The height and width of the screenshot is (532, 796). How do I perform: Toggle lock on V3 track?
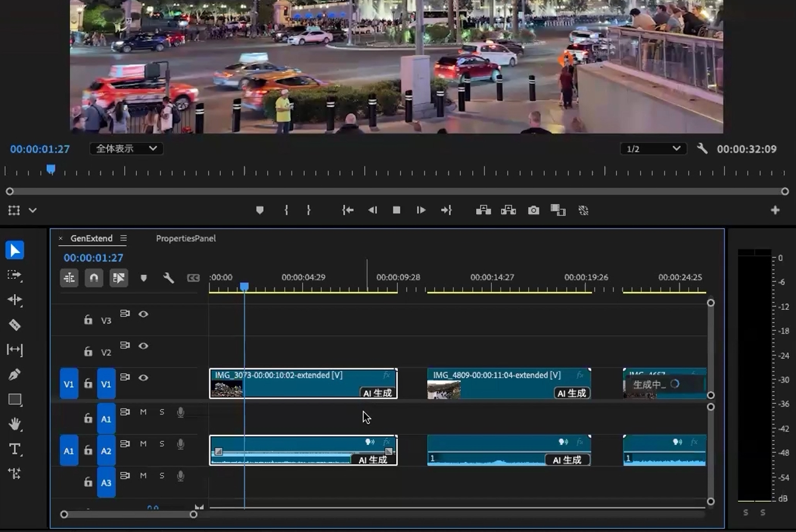tap(88, 320)
